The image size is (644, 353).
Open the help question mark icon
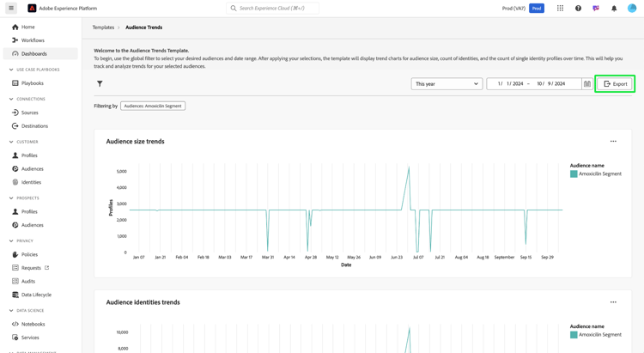578,9
